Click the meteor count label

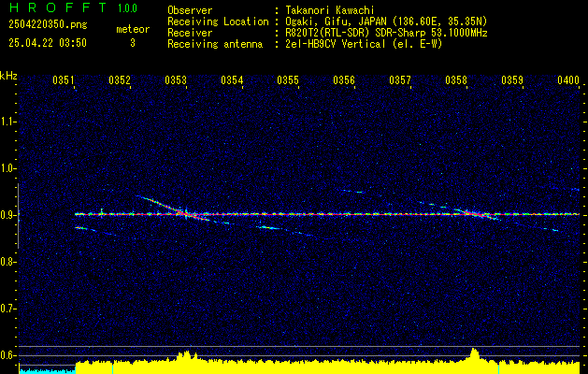(133, 29)
